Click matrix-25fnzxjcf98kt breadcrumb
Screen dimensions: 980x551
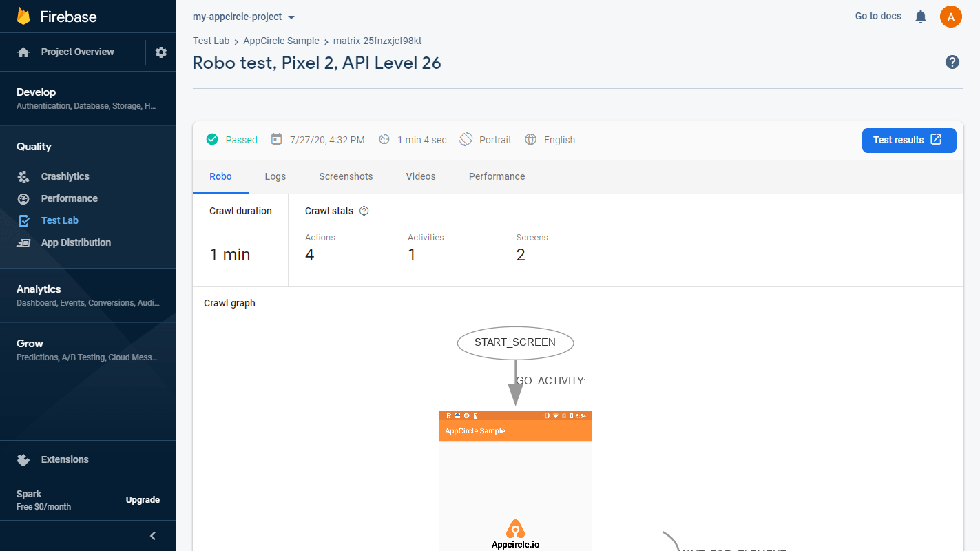[377, 41]
